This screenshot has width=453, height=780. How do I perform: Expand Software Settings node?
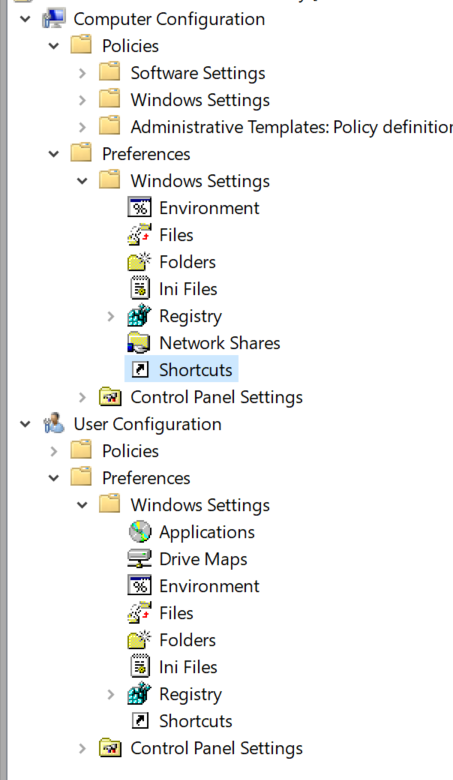(x=82, y=73)
